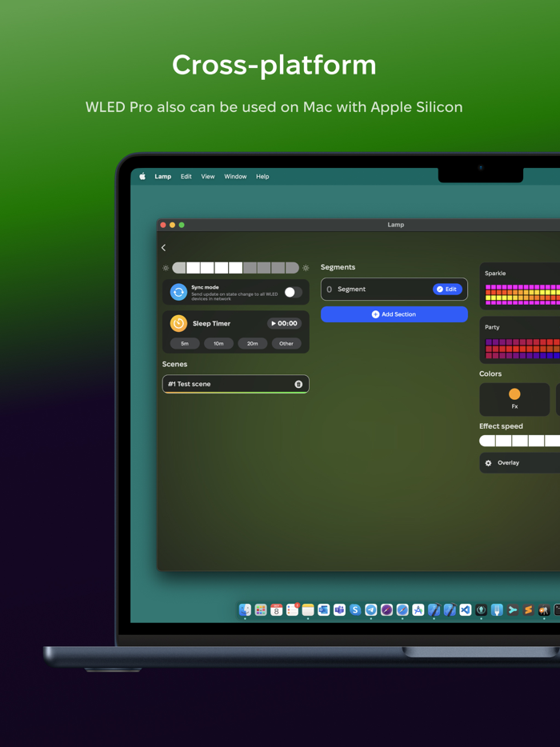Open the Edit menu
Viewport: 560px width, 747px height.
click(x=186, y=176)
